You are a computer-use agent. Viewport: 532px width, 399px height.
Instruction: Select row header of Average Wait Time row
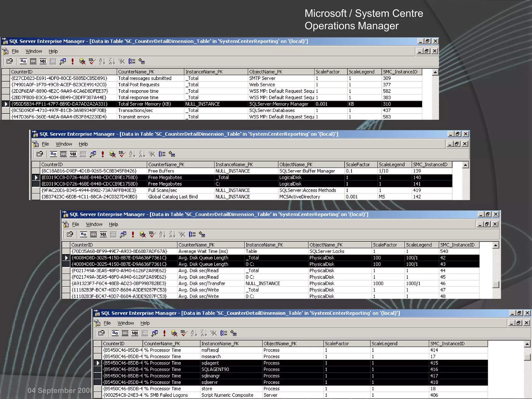point(66,251)
